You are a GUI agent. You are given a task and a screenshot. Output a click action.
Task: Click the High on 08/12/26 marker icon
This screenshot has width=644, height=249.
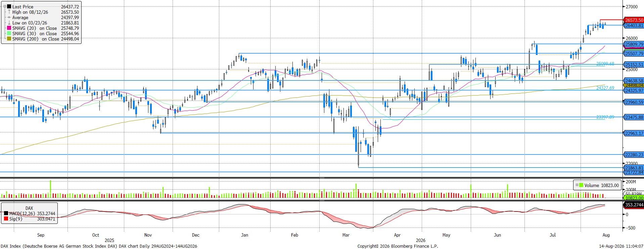click(9, 12)
